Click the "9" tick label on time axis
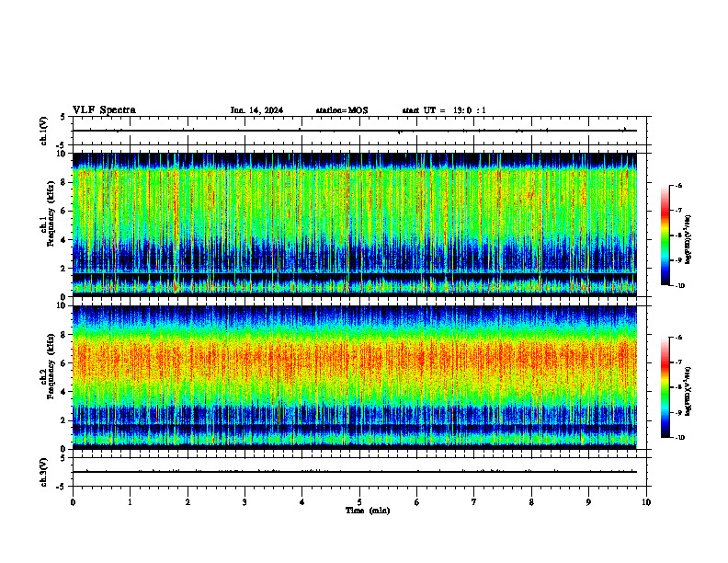This screenshot has height=563, width=728. [588, 502]
